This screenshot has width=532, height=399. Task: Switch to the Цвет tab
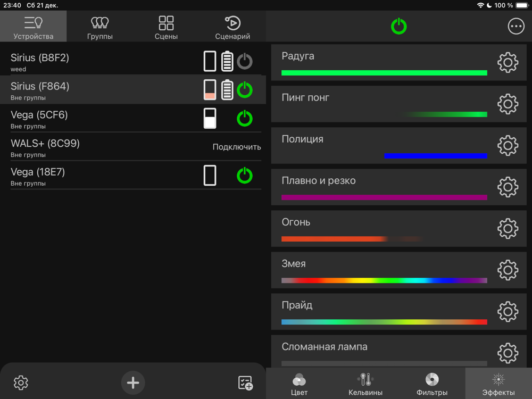(299, 384)
